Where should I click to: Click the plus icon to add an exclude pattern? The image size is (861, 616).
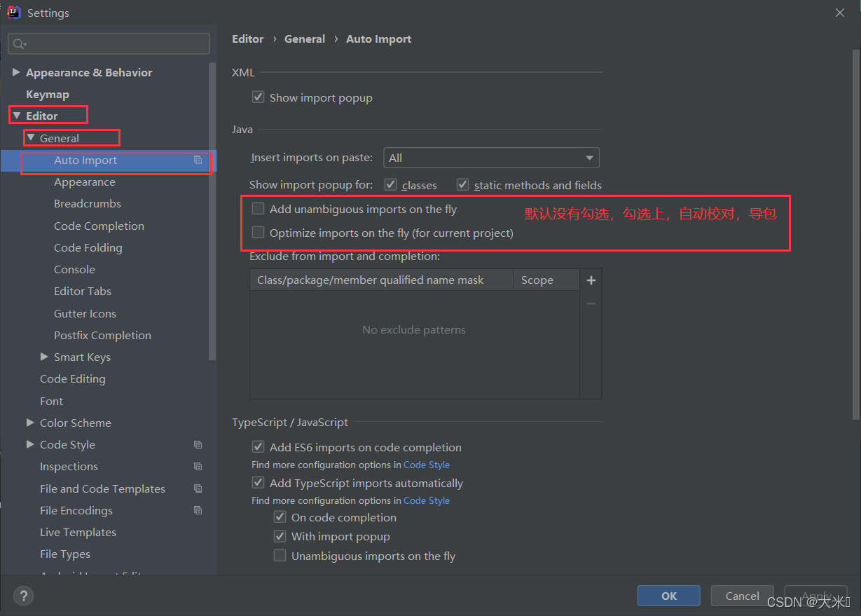(591, 280)
